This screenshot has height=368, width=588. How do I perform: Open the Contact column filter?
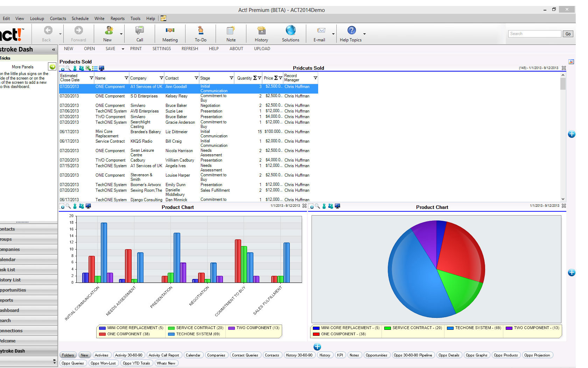pyautogui.click(x=196, y=78)
